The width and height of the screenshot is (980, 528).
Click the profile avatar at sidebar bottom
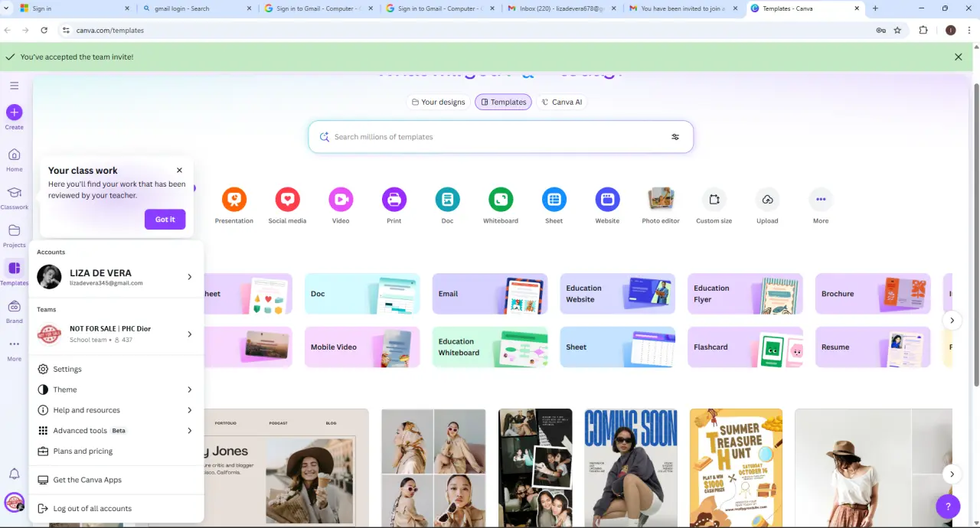pos(14,502)
